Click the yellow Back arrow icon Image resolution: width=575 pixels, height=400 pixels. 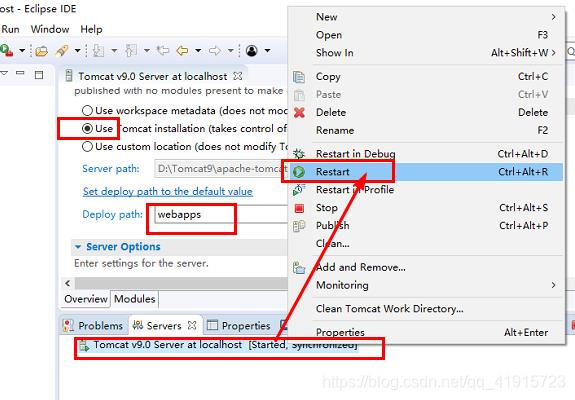pos(182,50)
